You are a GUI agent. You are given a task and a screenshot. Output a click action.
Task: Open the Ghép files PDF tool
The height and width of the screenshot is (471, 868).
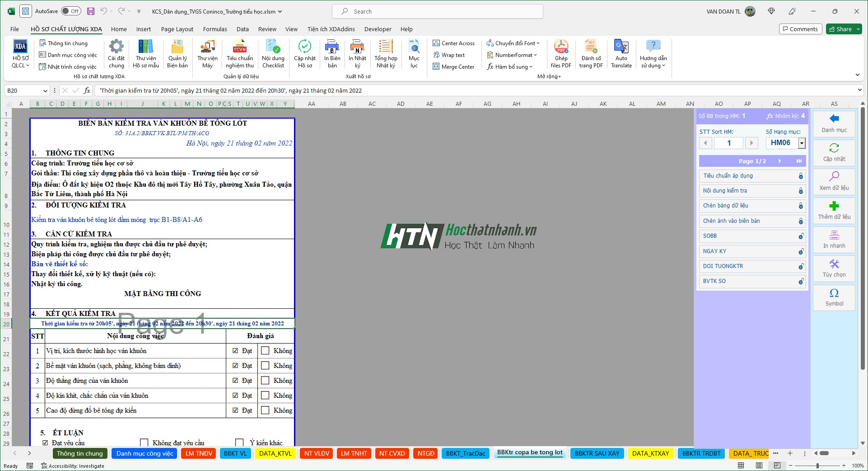[x=561, y=53]
